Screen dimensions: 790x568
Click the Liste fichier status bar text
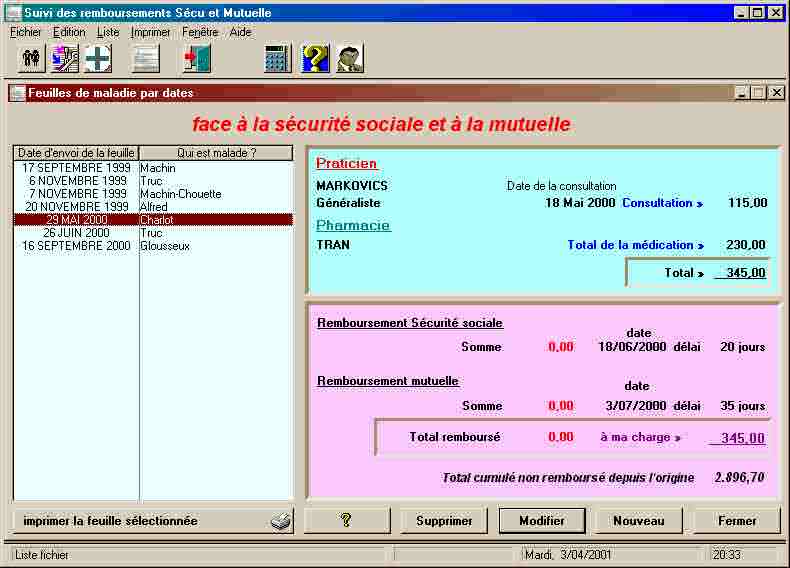coord(42,555)
